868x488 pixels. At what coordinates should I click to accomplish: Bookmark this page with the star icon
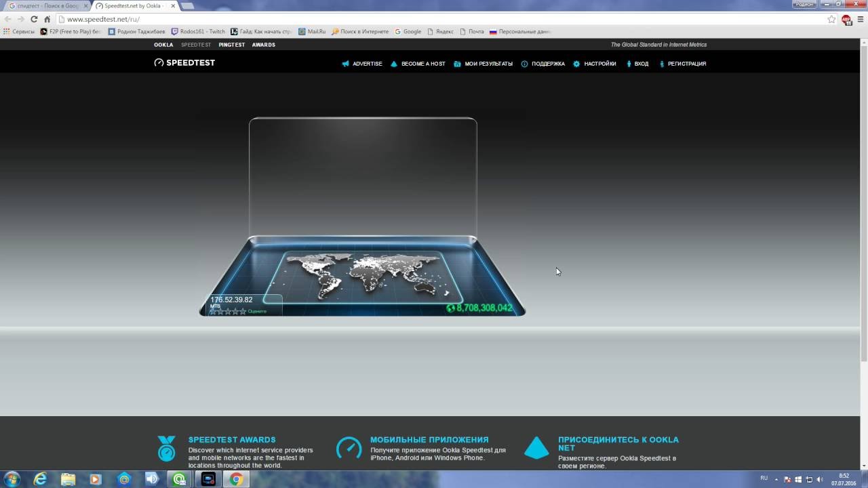831,19
